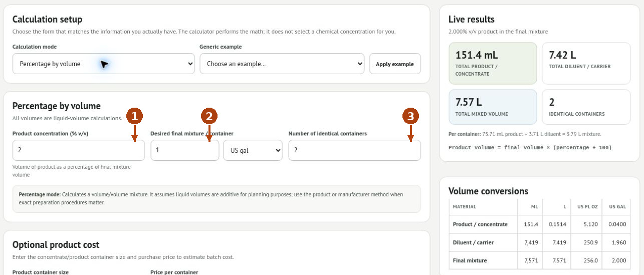Select the Number of identical containers field
This screenshot has height=275, width=644.
(x=355, y=150)
